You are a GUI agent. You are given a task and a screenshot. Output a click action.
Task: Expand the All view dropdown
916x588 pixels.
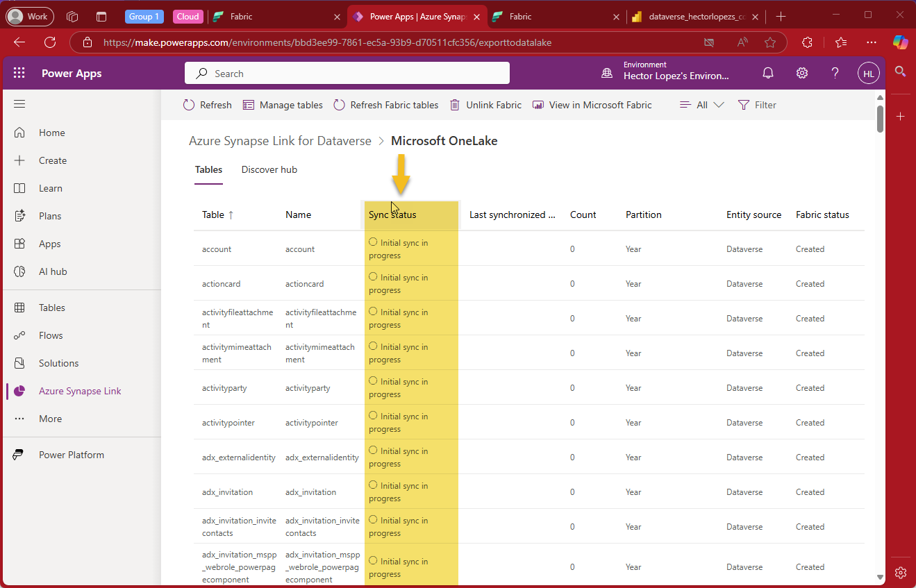(701, 105)
